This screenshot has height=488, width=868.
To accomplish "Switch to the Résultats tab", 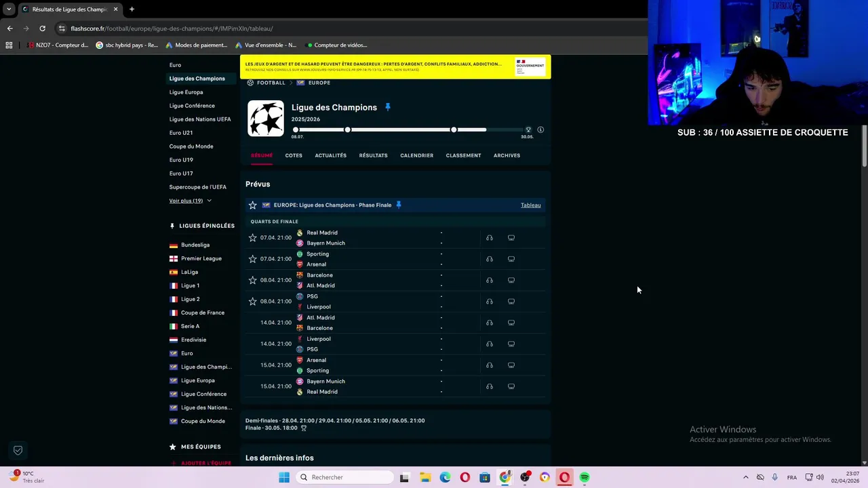I will click(373, 155).
